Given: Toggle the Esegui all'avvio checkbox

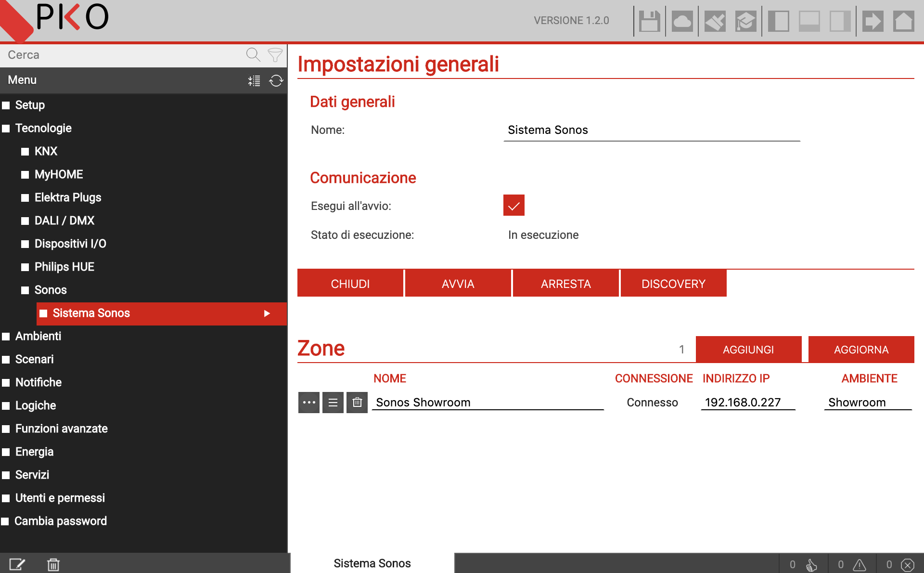Looking at the screenshot, I should (513, 205).
